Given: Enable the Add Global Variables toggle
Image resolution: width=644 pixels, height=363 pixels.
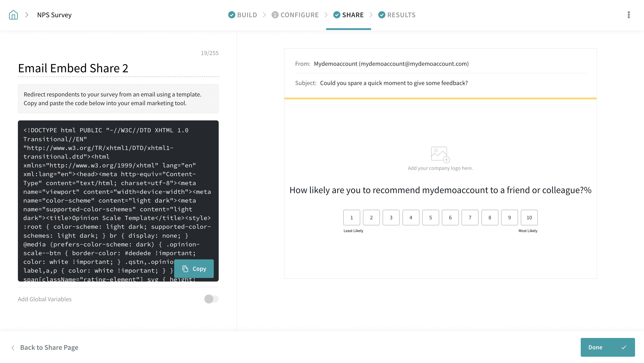Looking at the screenshot, I should pos(211,299).
